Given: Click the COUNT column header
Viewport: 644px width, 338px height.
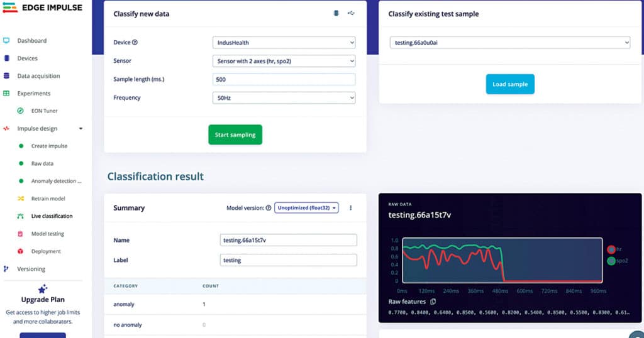Looking at the screenshot, I should [211, 286].
